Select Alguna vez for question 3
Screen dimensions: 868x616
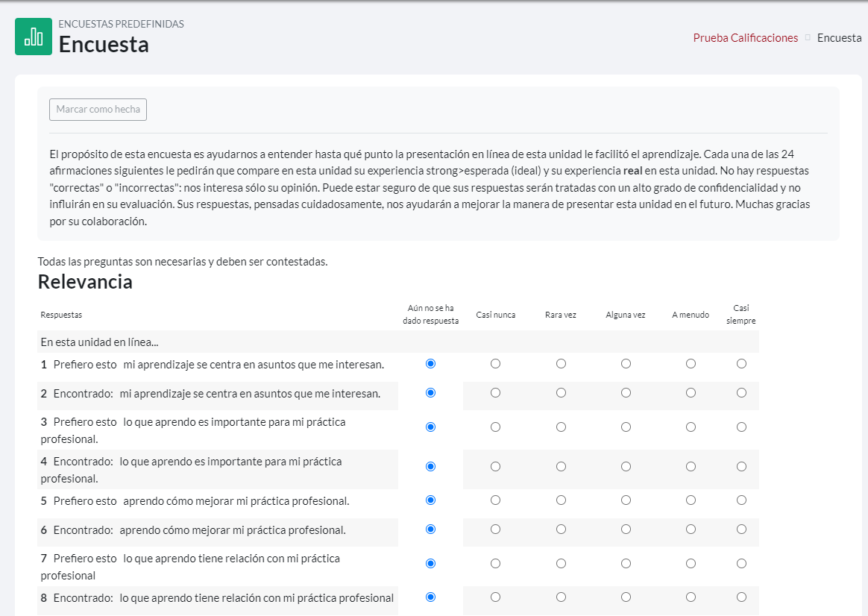tap(626, 427)
